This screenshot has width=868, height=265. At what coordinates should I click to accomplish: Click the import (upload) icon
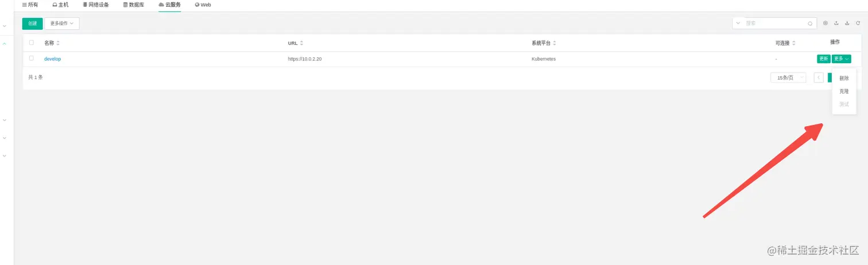coord(836,24)
